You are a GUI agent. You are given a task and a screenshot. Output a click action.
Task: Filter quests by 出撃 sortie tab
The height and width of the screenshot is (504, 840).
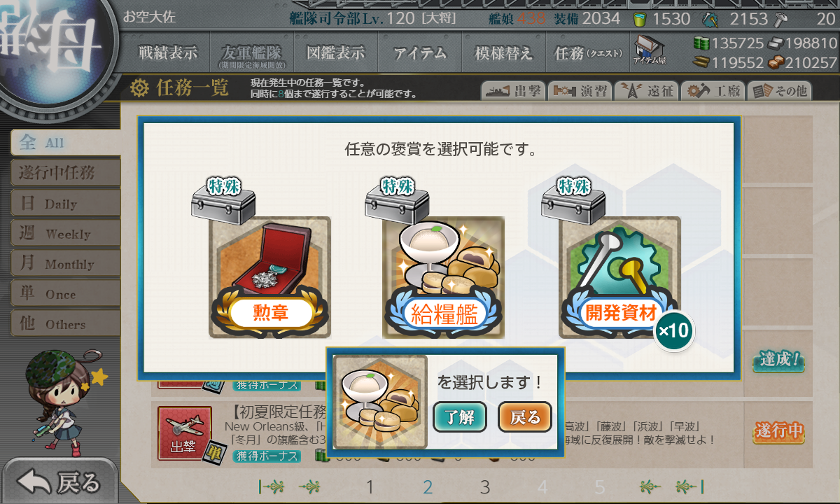pos(512,90)
